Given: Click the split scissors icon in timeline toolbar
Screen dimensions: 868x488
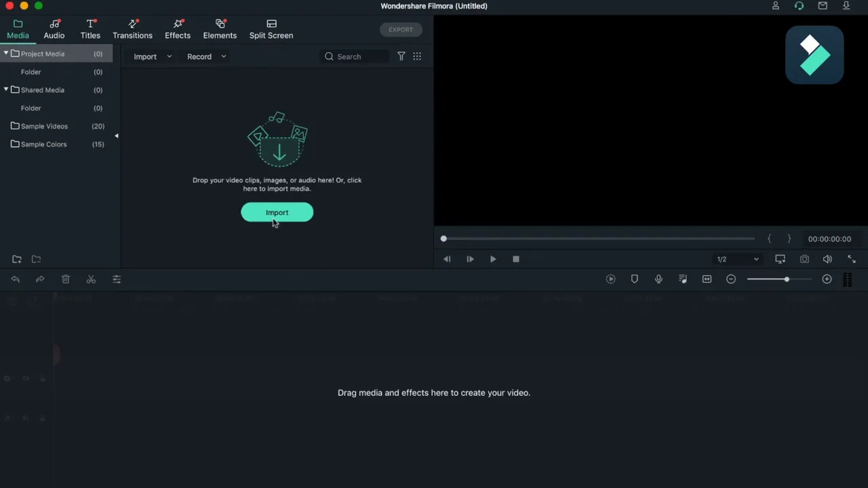Looking at the screenshot, I should click(91, 279).
